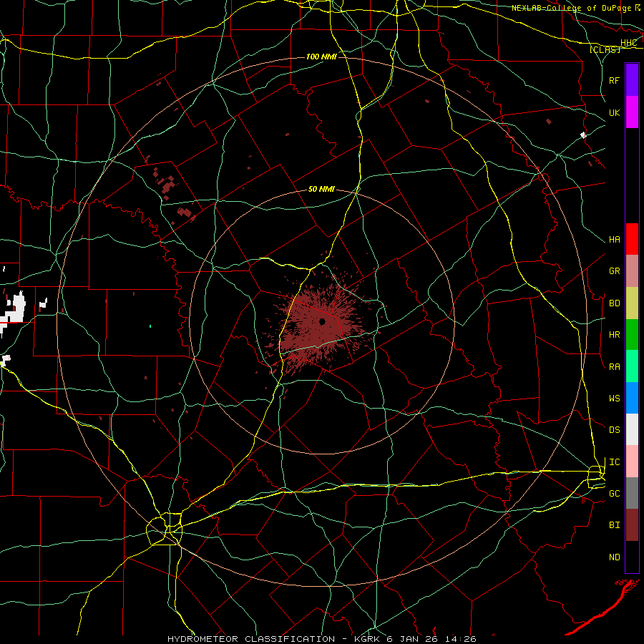Click the HHC product code label

pos(628,43)
